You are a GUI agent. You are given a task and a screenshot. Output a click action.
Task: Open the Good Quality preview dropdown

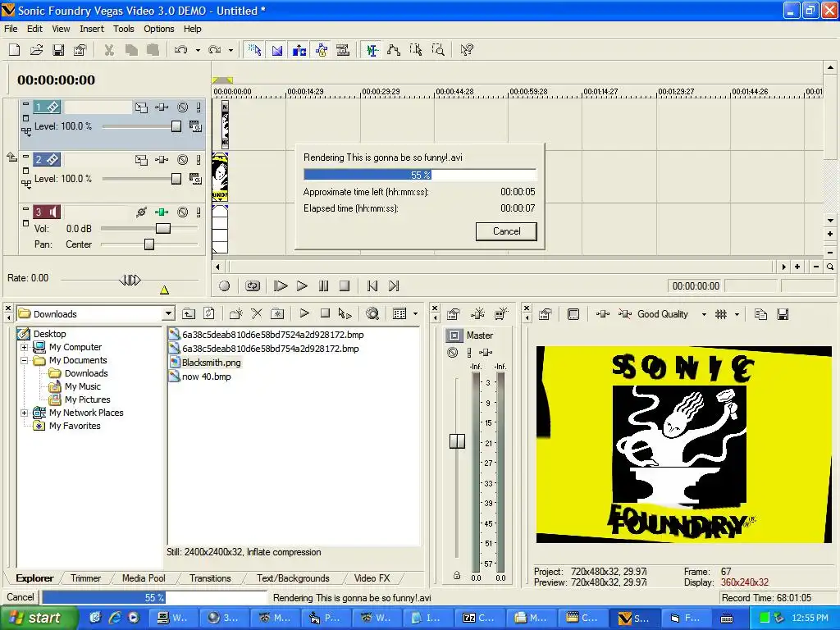coord(704,314)
